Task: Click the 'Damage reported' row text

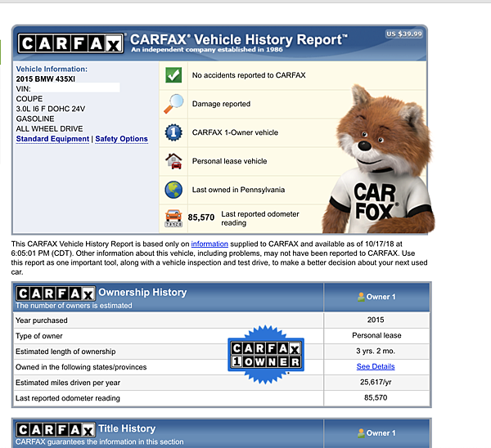Action: [221, 104]
